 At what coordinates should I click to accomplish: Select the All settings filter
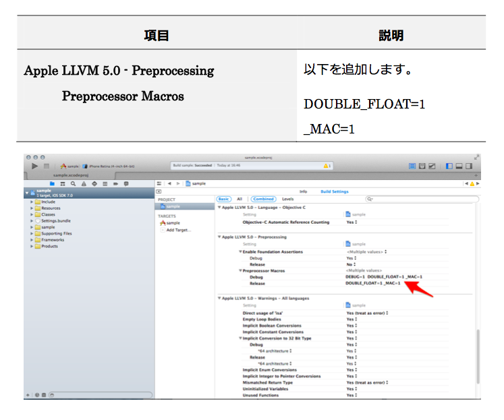pyautogui.click(x=240, y=199)
